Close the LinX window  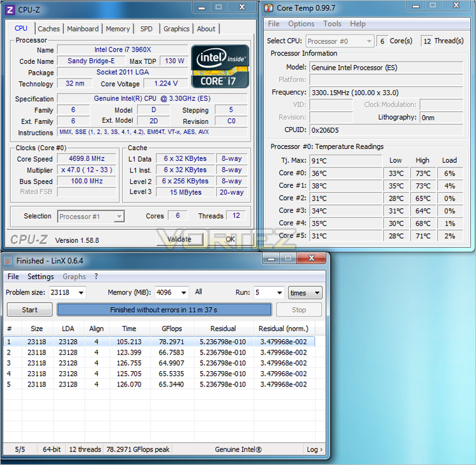311,258
